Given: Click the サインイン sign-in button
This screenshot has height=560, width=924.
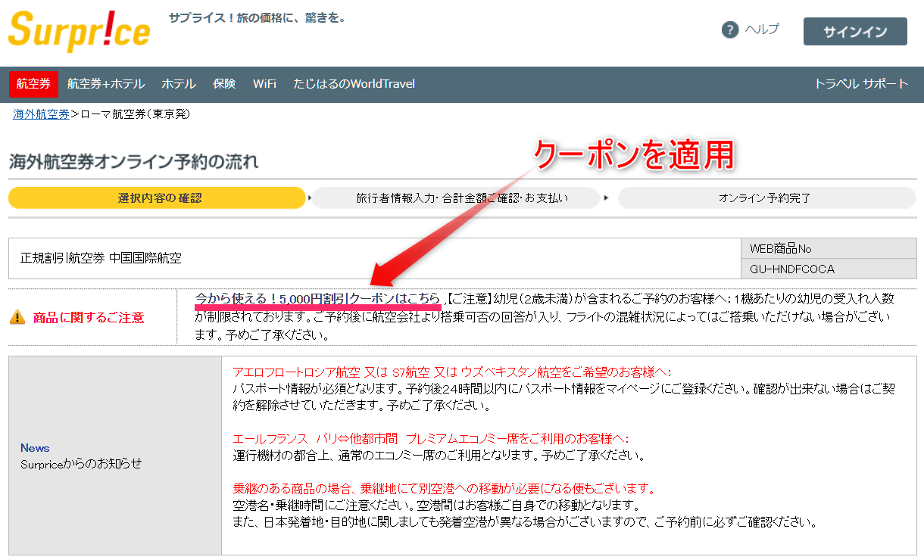Looking at the screenshot, I should point(855,32).
